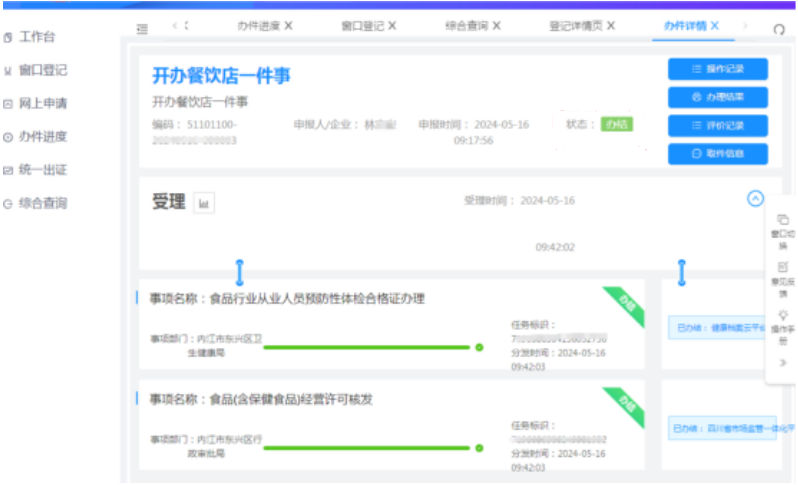Select 办件进度 in the left sidebar
This screenshot has height=485, width=798.
[42, 137]
